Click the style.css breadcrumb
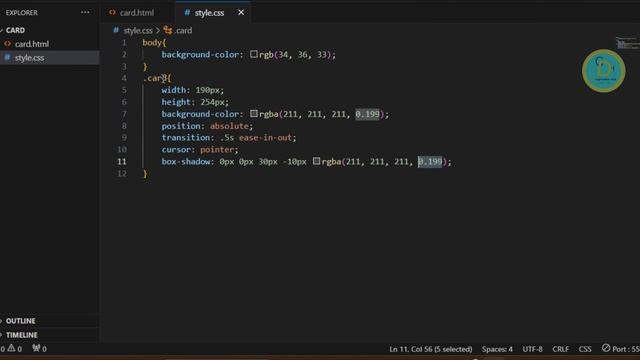This screenshot has width=640, height=360. pos(138,30)
